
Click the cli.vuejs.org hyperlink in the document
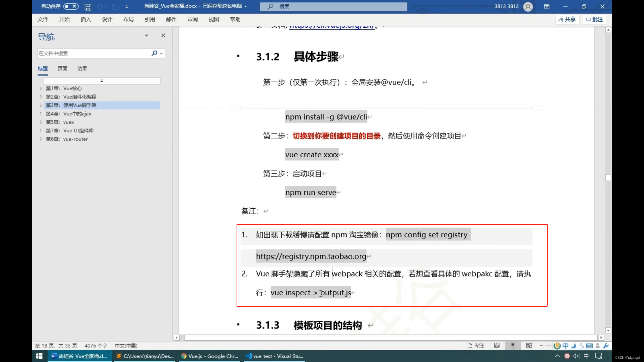click(332, 27)
